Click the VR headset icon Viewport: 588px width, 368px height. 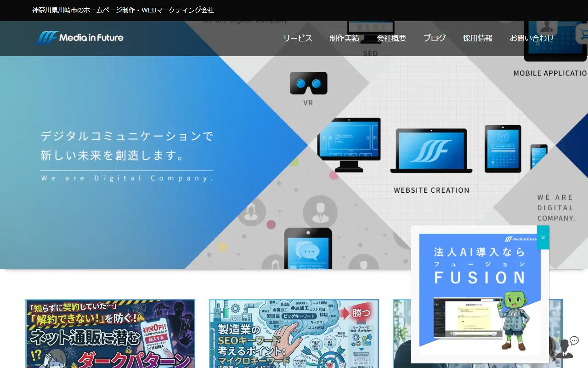tap(308, 83)
